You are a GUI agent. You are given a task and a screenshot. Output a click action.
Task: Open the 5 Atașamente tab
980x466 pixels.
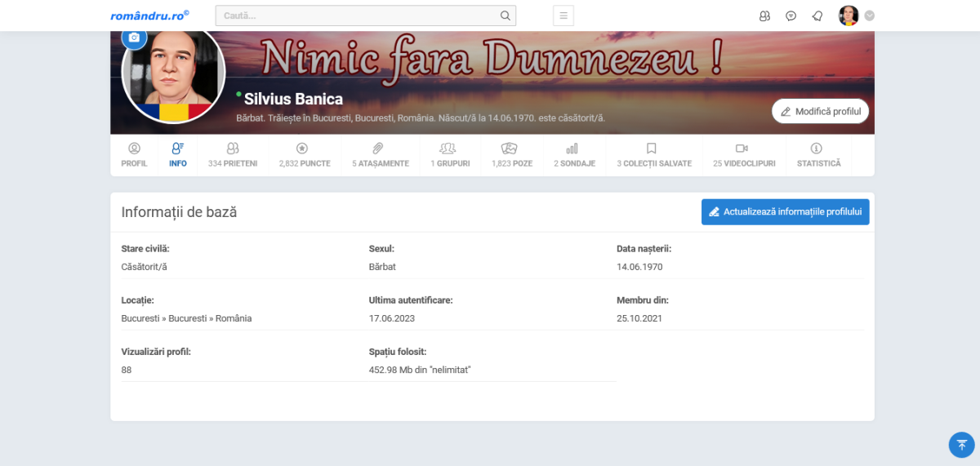(380, 155)
